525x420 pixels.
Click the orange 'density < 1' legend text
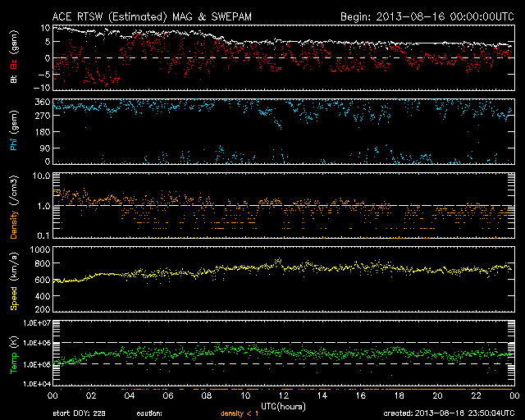click(x=240, y=414)
